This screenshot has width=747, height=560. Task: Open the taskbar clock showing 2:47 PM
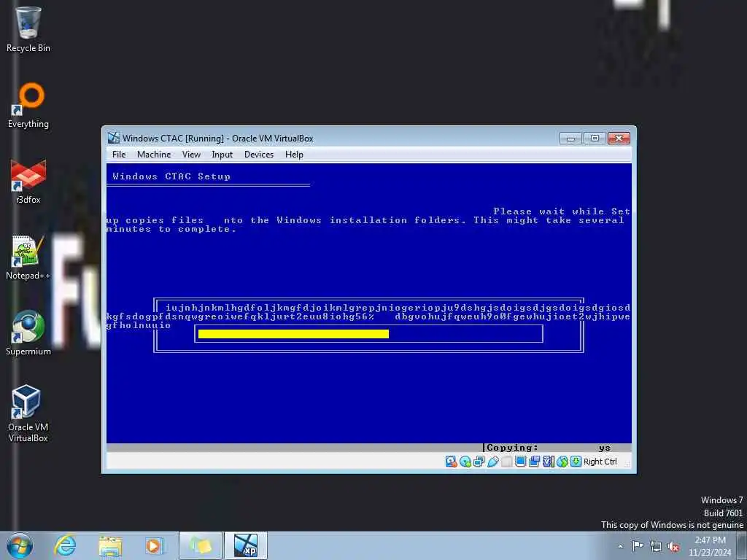[710, 546]
